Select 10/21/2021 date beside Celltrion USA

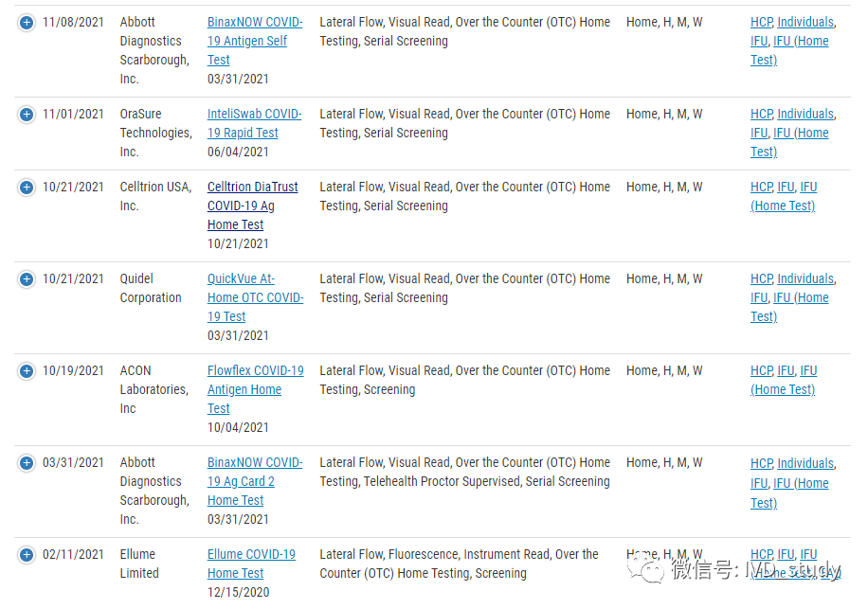click(x=73, y=187)
